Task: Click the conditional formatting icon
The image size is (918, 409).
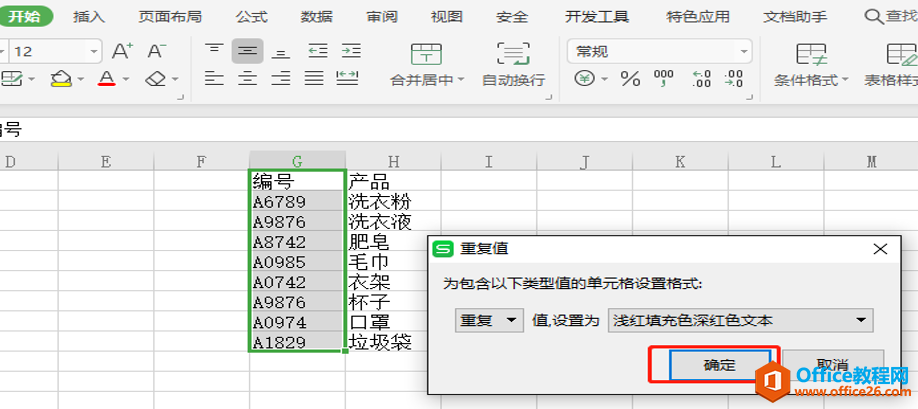Action: point(811,54)
